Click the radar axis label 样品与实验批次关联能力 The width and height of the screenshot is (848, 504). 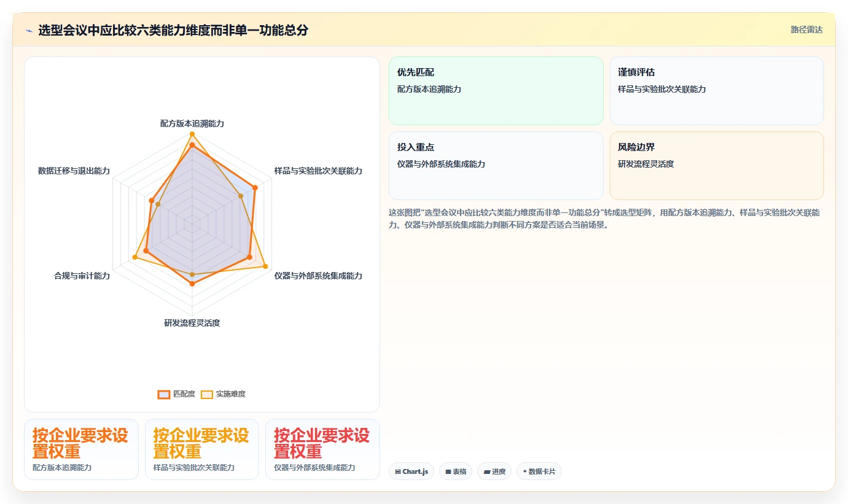click(318, 171)
